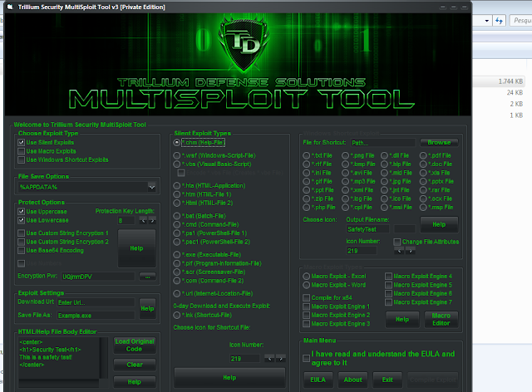Click the left arrow beside the Silent Exploit Icon Number
Screen dimensions: 532x392
269,359
